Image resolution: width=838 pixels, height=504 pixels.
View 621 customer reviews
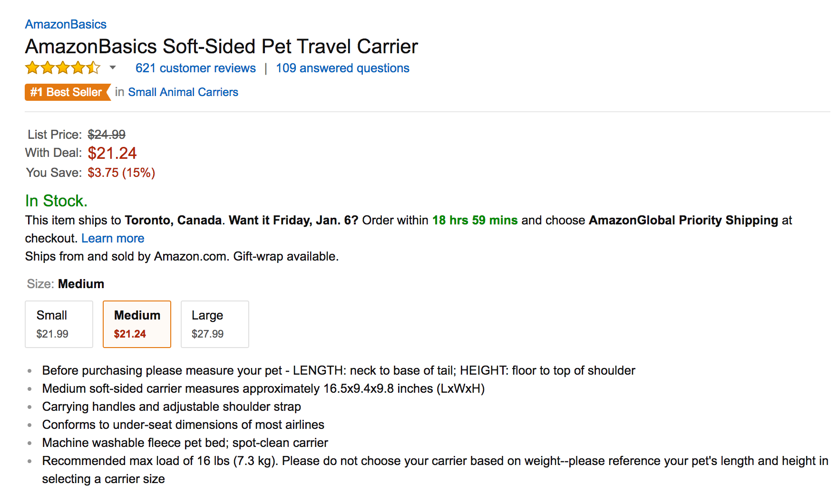pos(195,68)
